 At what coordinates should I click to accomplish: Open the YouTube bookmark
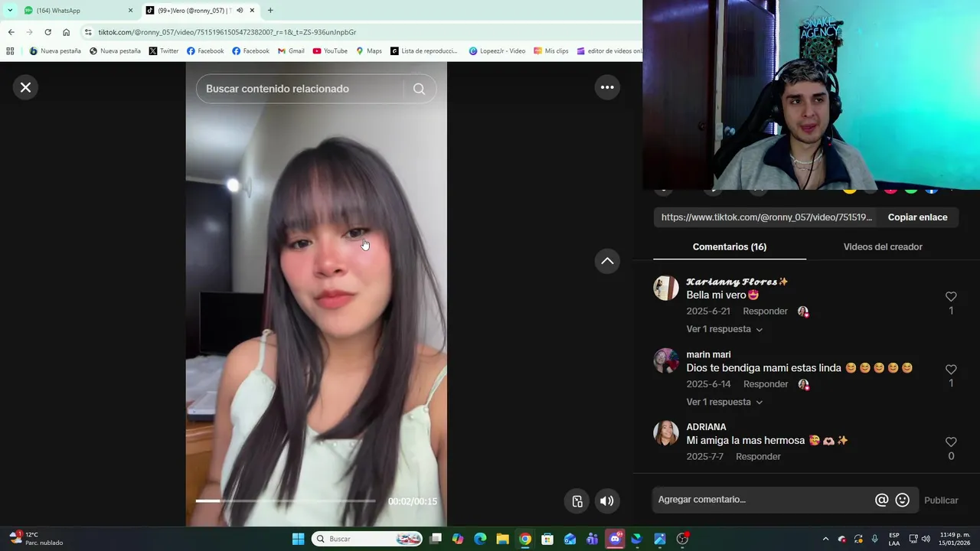(x=330, y=51)
